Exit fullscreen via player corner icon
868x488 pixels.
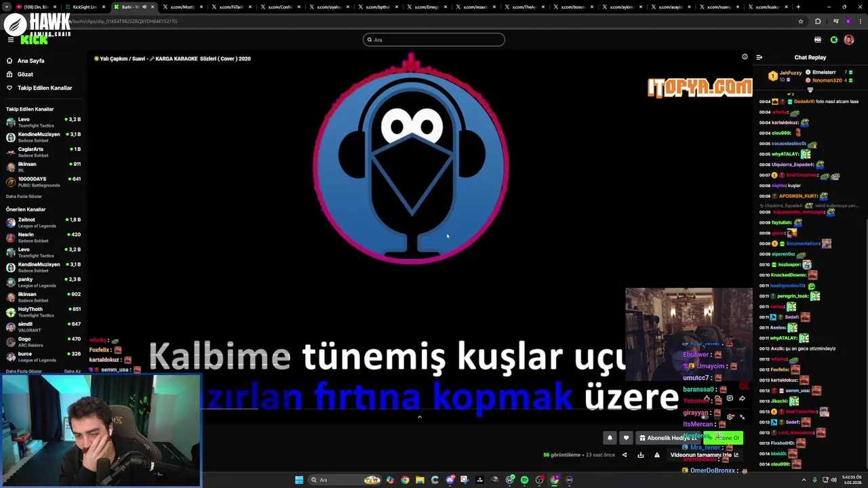tap(742, 417)
